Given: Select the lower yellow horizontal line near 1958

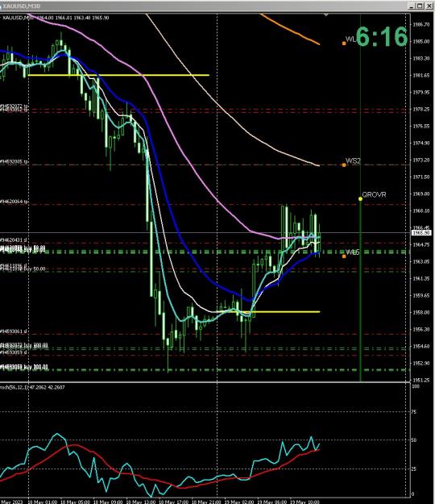Looking at the screenshot, I should (268, 312).
